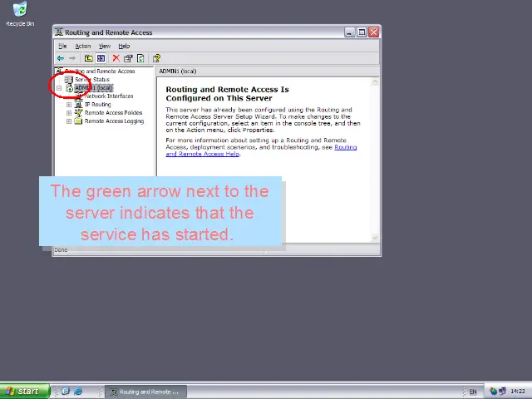532x399 pixels.
Task: Expand the Remote Access Logging node
Action: pyautogui.click(x=69, y=121)
